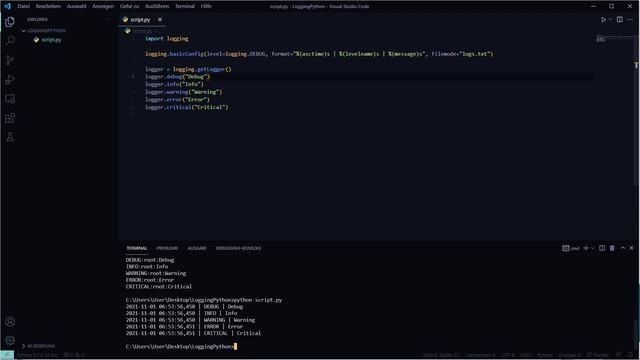Open the new terminal profile dropdown
The height and width of the screenshot is (360, 640).
point(593,248)
